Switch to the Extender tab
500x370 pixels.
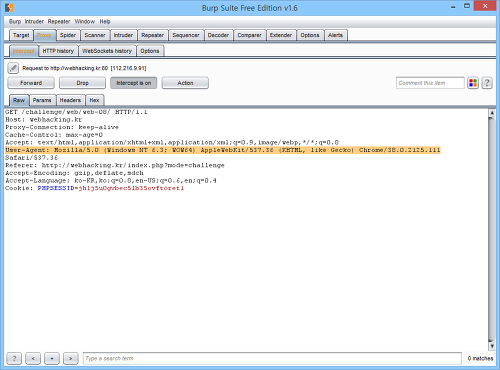click(x=281, y=35)
